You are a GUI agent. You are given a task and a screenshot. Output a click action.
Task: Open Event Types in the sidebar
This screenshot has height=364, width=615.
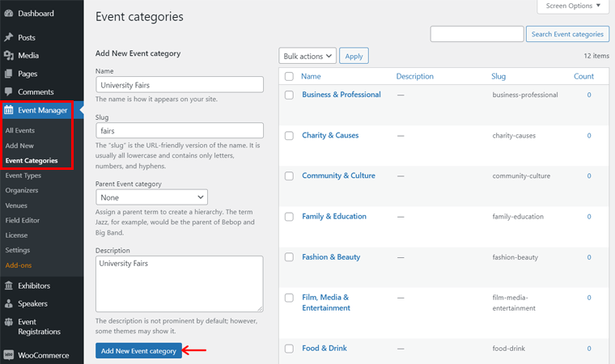pos(23,176)
